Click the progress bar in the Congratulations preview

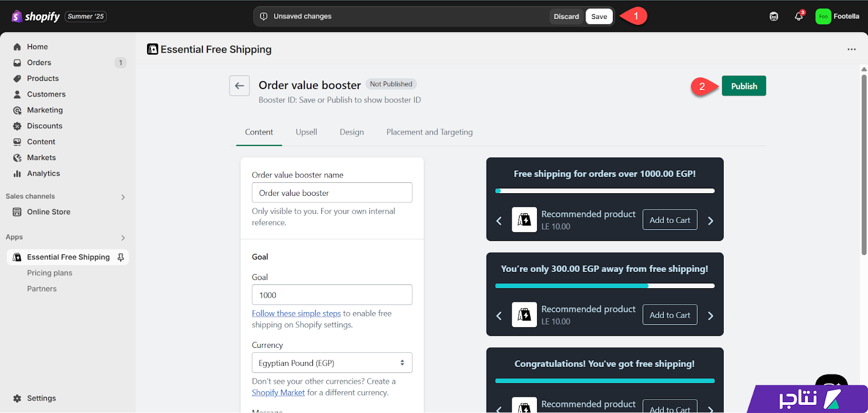pyautogui.click(x=605, y=381)
